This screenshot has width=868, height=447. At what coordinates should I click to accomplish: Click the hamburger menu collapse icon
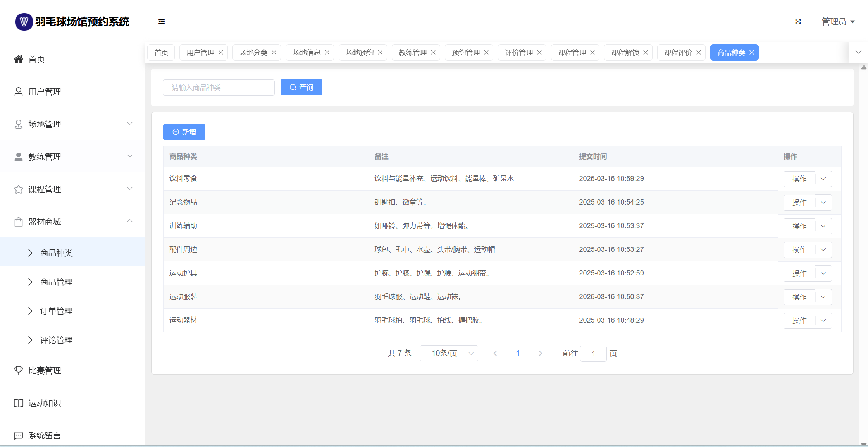[x=162, y=22]
